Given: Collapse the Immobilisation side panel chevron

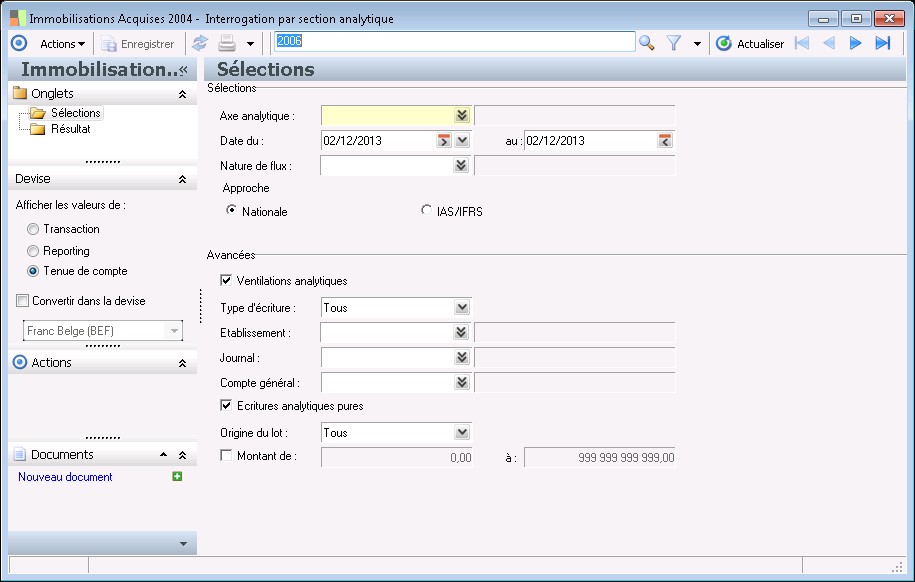Looking at the screenshot, I should click(x=183, y=69).
